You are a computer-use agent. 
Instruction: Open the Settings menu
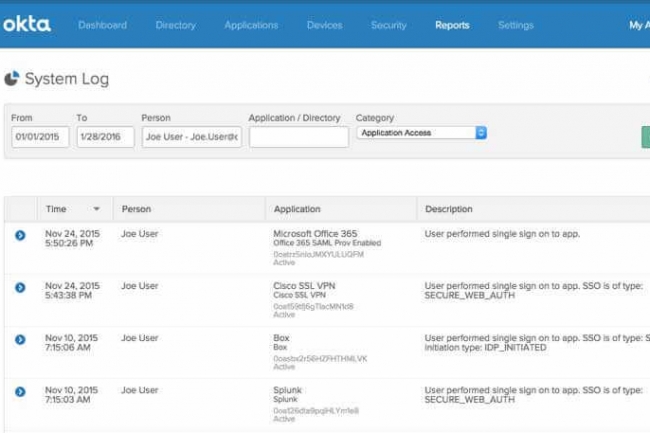[516, 25]
